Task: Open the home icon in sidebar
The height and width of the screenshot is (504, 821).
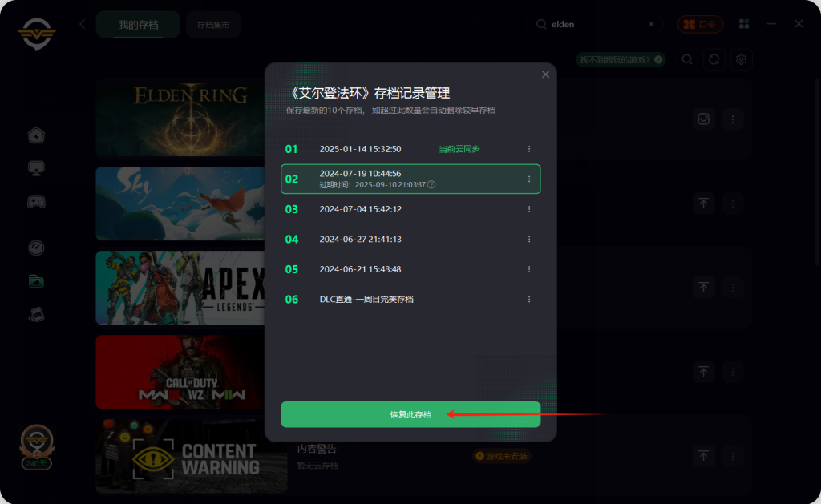Action: coord(36,135)
